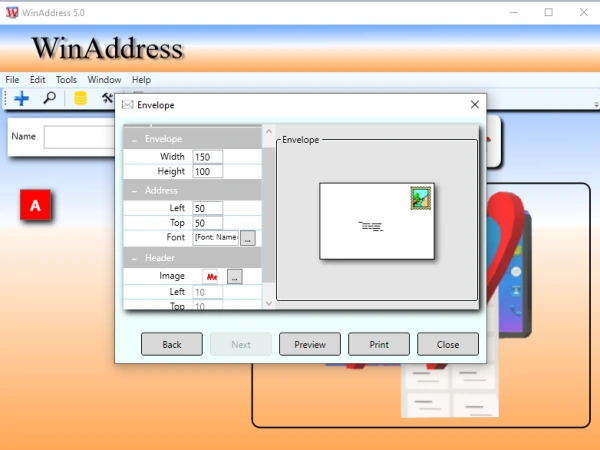Click the Close button in dialog

448,344
